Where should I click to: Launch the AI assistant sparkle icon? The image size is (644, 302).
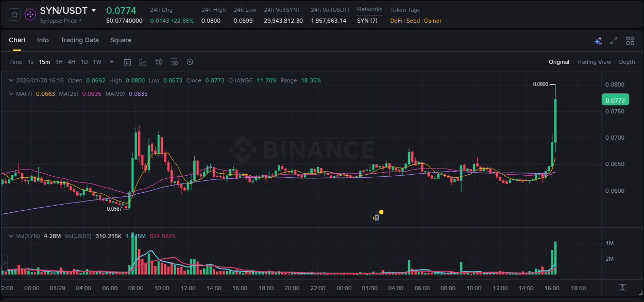(x=598, y=40)
